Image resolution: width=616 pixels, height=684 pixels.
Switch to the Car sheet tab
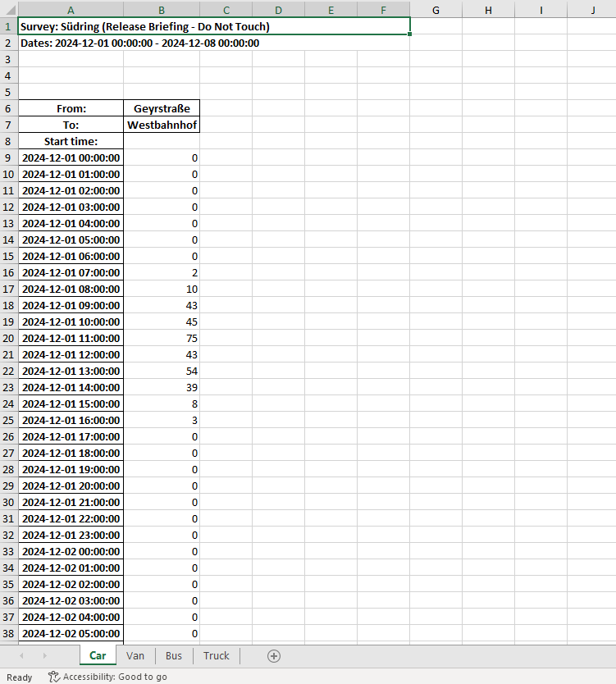[98, 655]
